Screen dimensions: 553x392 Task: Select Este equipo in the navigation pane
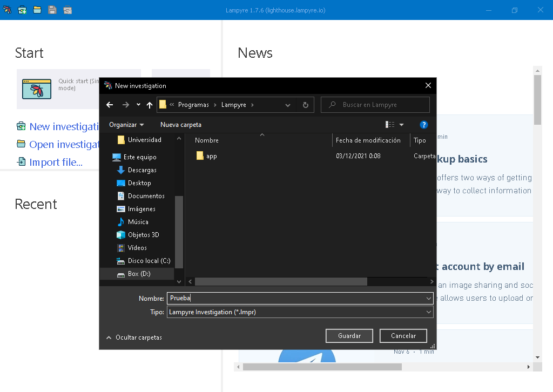pos(134,157)
